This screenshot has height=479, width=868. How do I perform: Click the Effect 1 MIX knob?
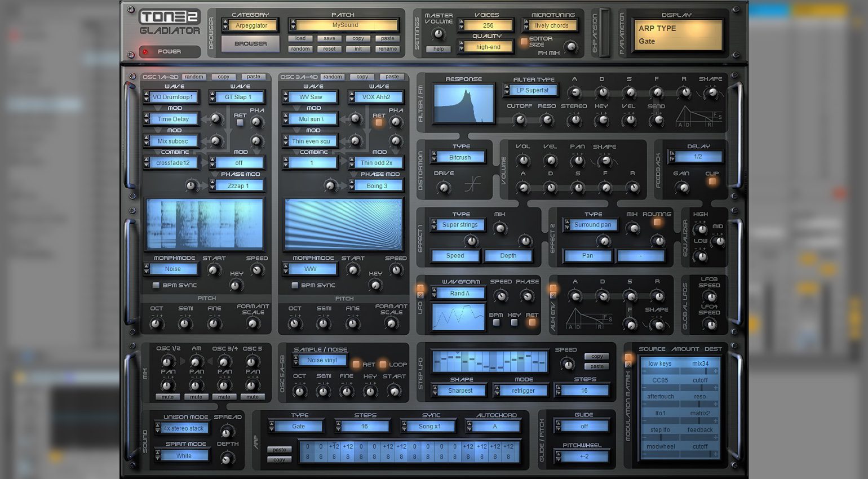pos(499,228)
